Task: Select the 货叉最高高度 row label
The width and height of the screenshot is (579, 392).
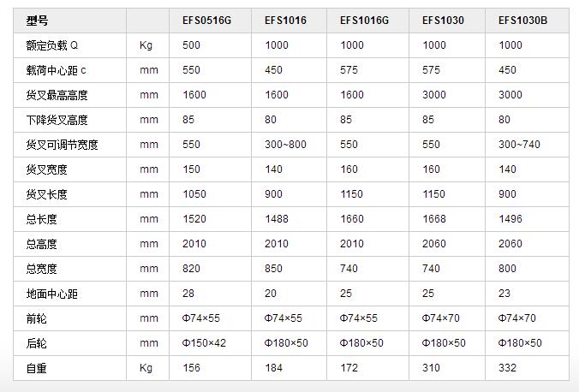Action: coord(57,95)
